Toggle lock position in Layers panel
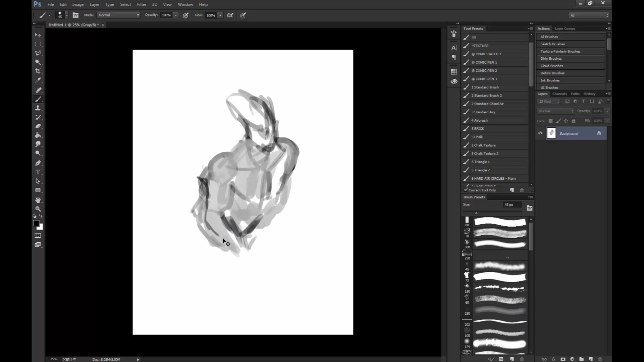This screenshot has width=644, height=362. click(x=566, y=121)
